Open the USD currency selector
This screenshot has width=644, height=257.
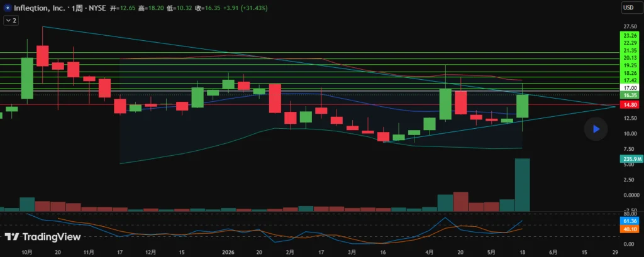pyautogui.click(x=628, y=8)
